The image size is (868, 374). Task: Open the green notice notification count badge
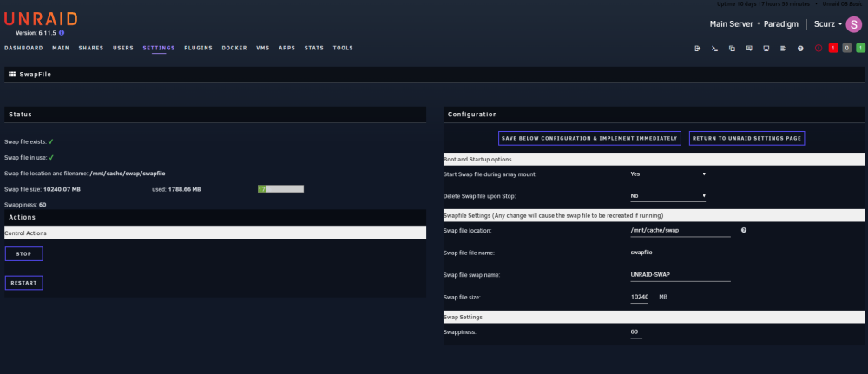(860, 49)
